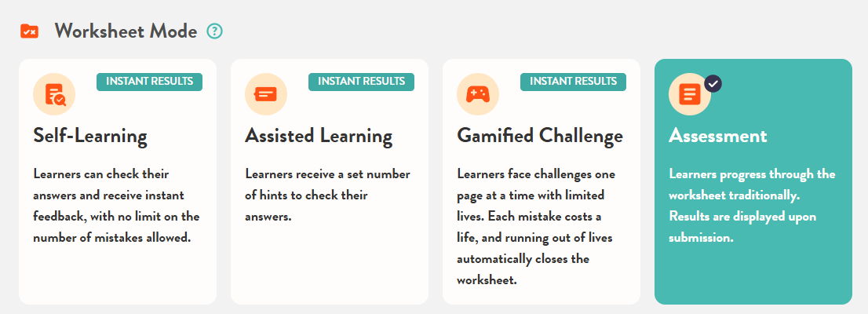Image resolution: width=868 pixels, height=314 pixels.
Task: Click the Self-Learning title text
Action: 90,136
